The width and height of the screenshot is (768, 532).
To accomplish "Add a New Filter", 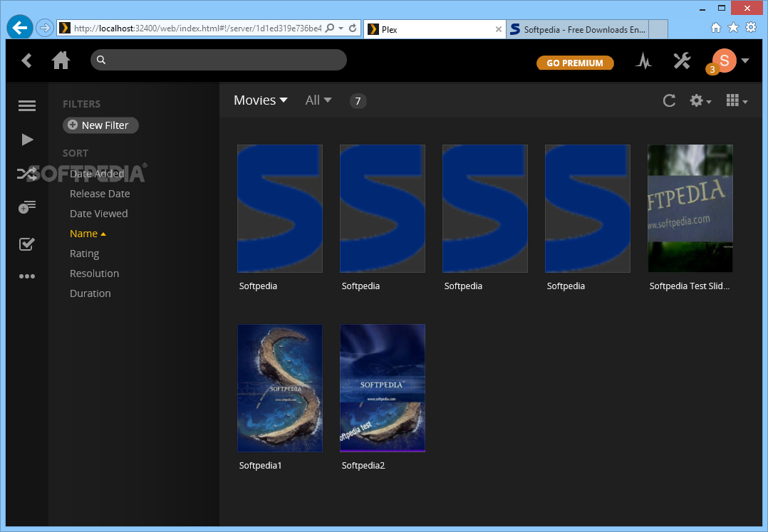I will coord(100,125).
